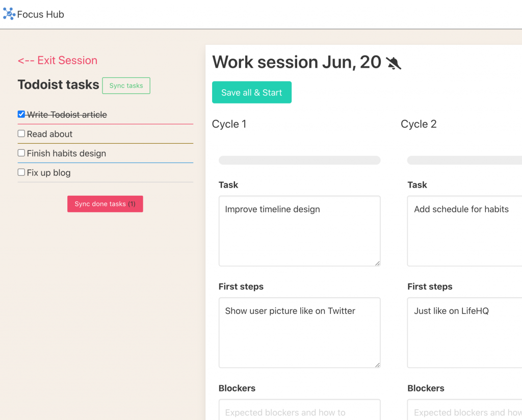This screenshot has height=420, width=522.
Task: Toggle the muted bell notification icon
Action: tap(394, 63)
